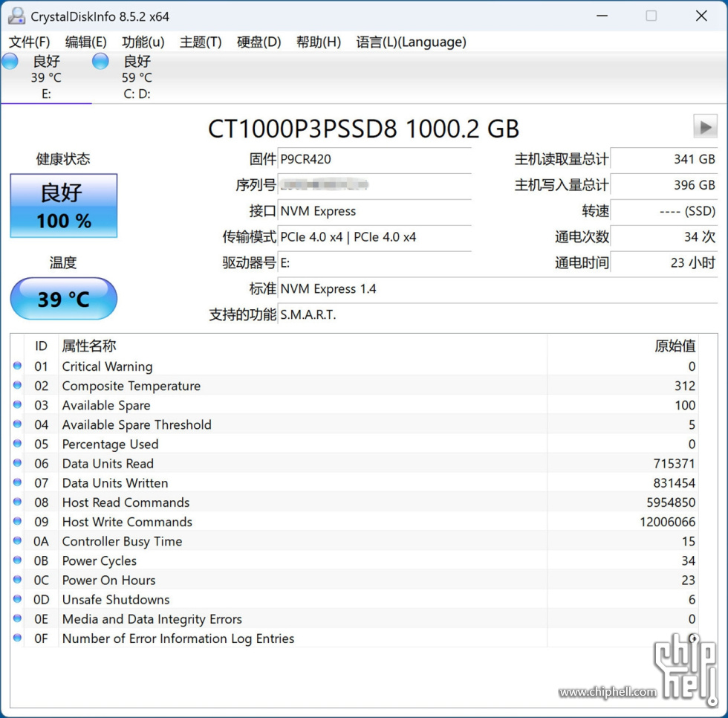
Task: Click the status dot beside Power Cycles
Action: tap(18, 560)
